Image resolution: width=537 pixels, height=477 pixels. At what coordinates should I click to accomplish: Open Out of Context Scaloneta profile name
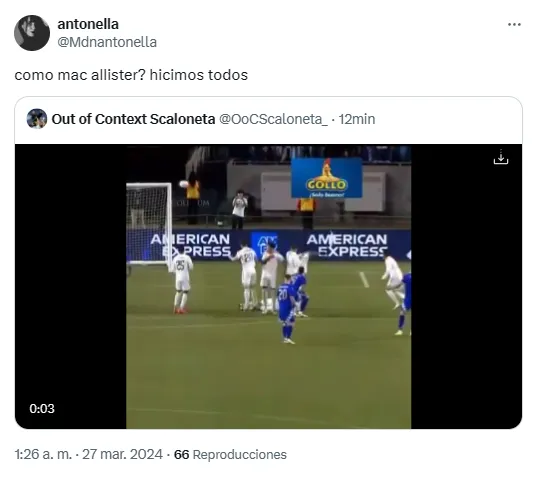pos(133,119)
